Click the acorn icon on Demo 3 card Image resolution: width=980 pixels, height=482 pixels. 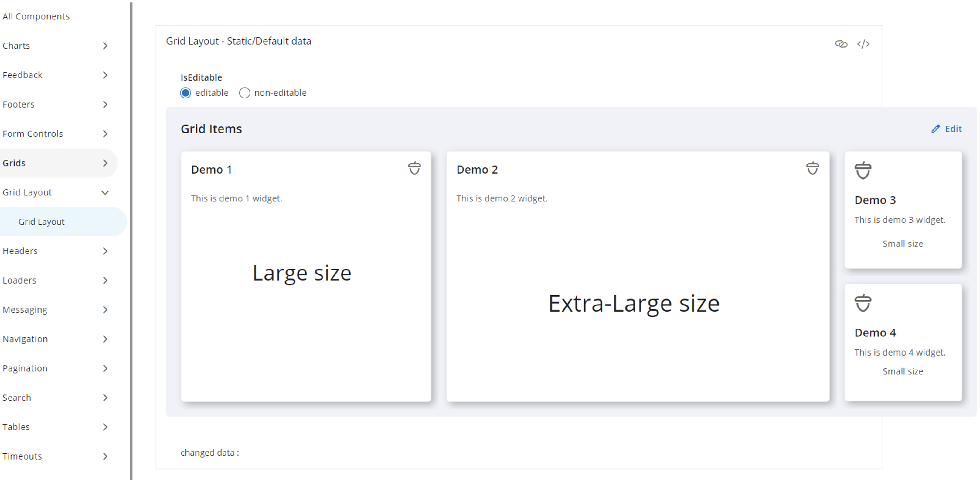click(x=863, y=170)
